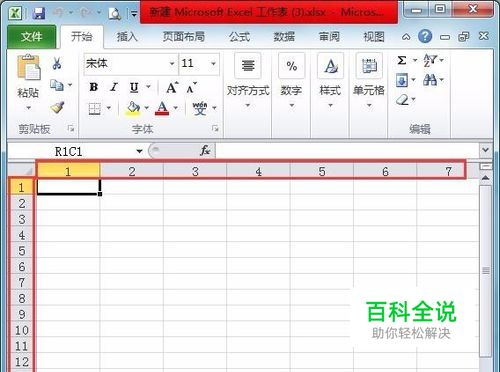This screenshot has width=500, height=372.
Task: Apply red font color A icon
Action: [x=162, y=108]
